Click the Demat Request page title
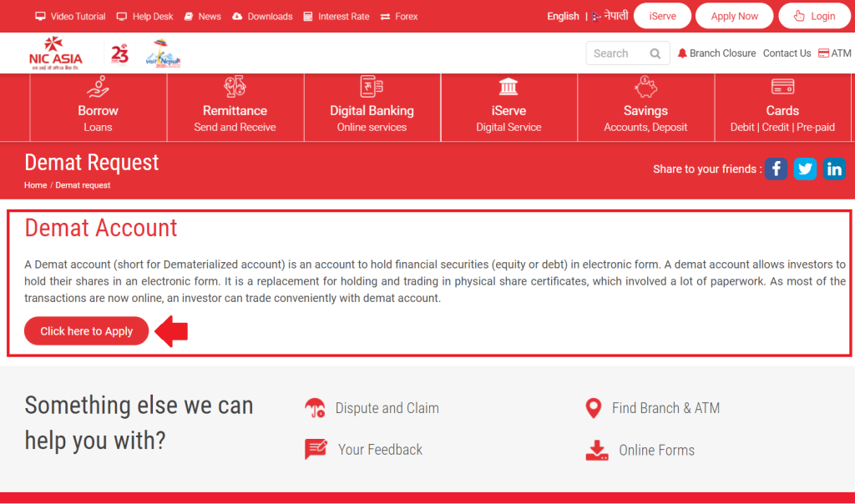 click(92, 163)
